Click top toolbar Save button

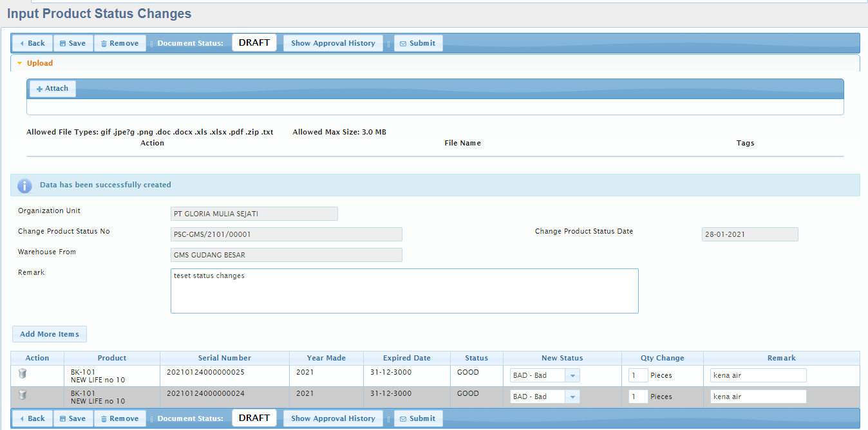[x=73, y=43]
